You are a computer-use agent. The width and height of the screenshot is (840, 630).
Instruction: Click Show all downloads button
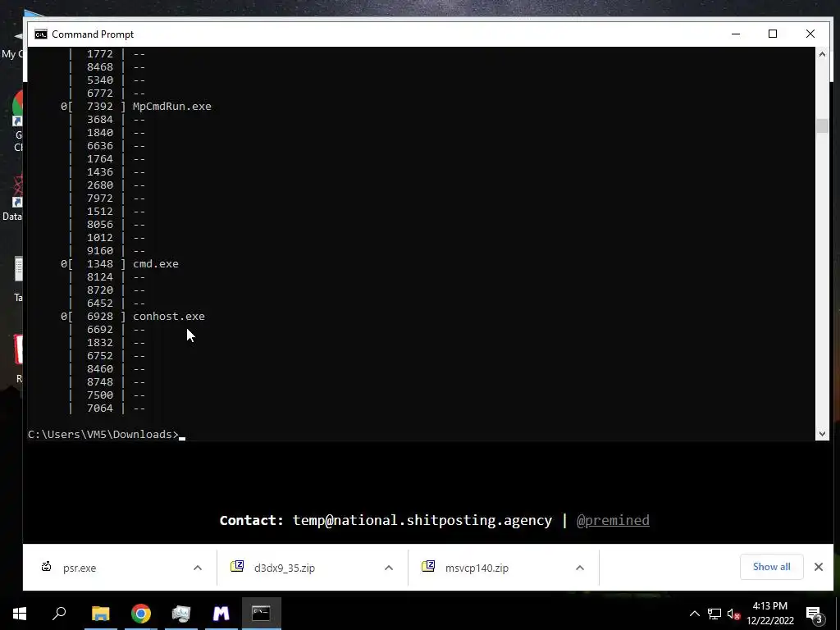tap(771, 567)
